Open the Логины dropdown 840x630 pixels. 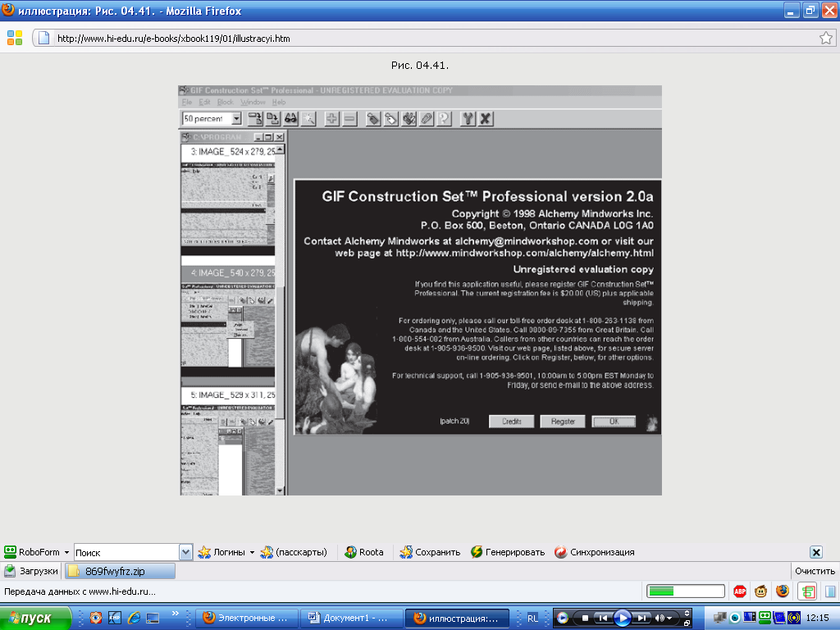coord(226,552)
